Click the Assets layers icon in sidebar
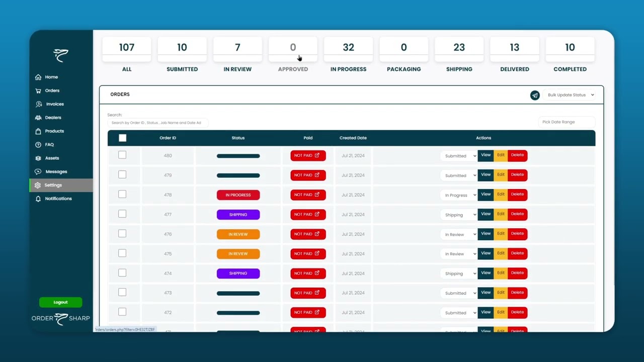 [38, 158]
